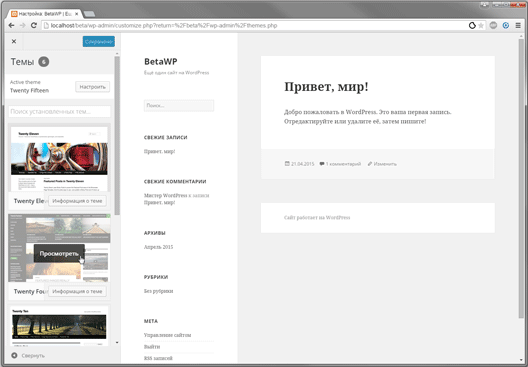Image resolution: width=528 pixels, height=367 pixels.
Task: Click Мистер WordPress comment author link
Action: pyautogui.click(x=165, y=195)
